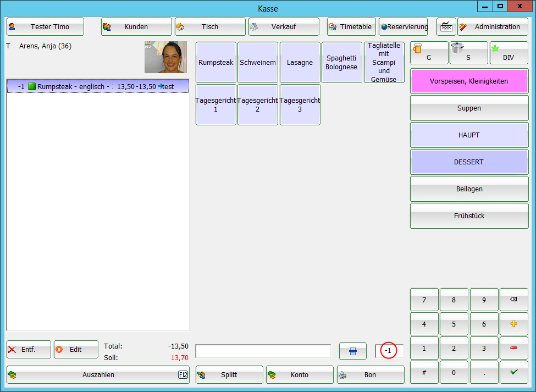Click the # key on numpad
Viewport: 536px width, 392px height.
pyautogui.click(x=424, y=372)
